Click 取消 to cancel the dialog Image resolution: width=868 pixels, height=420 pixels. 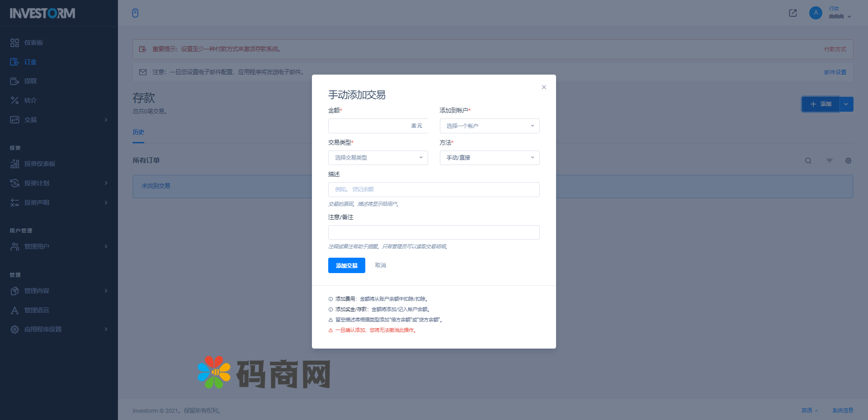(380, 265)
